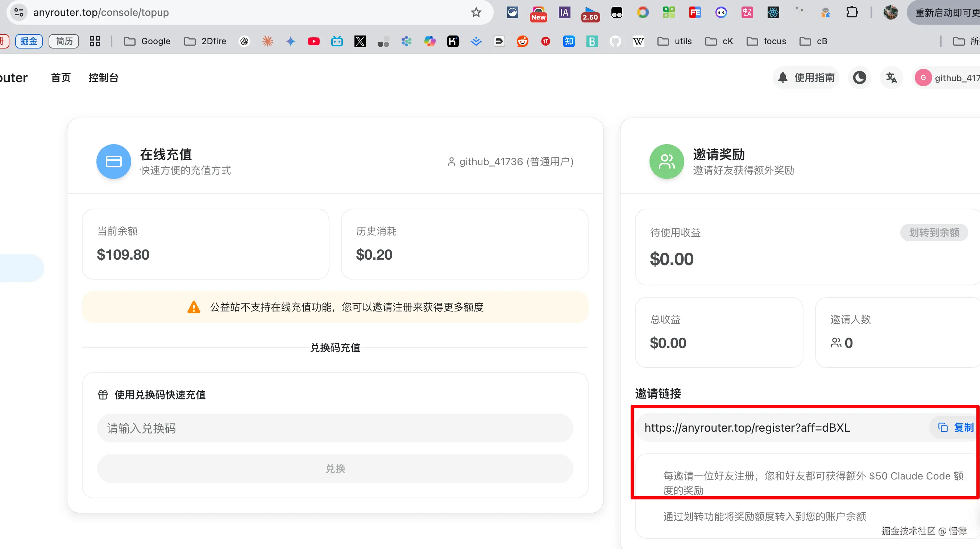The image size is (980, 549).
Task: Open the site info icon in the address bar
Action: tap(18, 13)
